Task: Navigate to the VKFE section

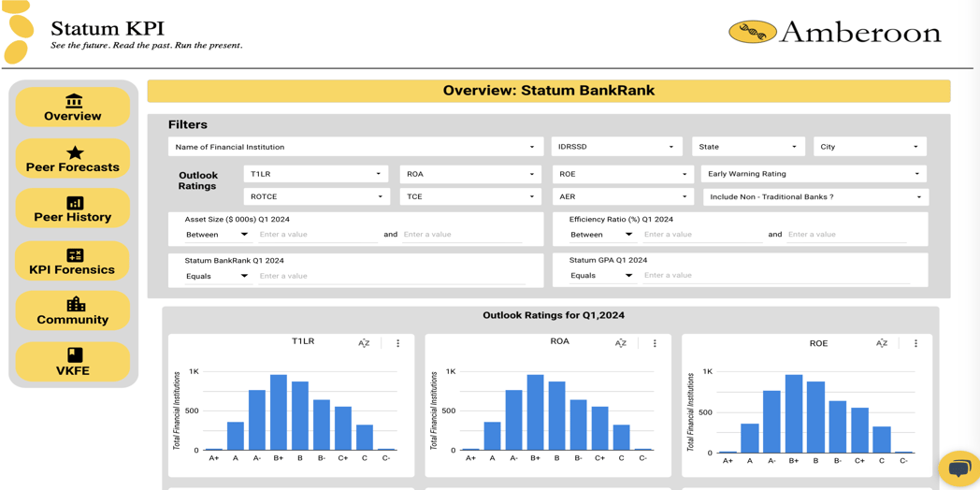Action: click(73, 362)
